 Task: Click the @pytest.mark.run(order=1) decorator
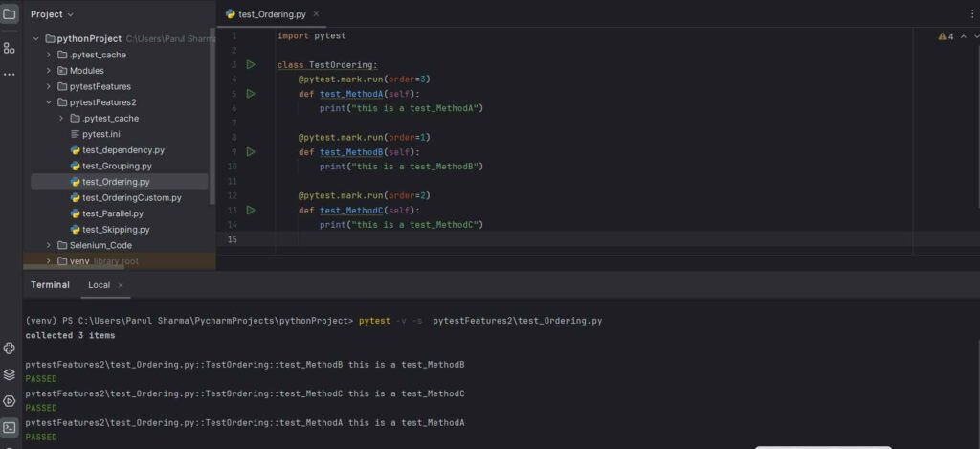coord(365,138)
